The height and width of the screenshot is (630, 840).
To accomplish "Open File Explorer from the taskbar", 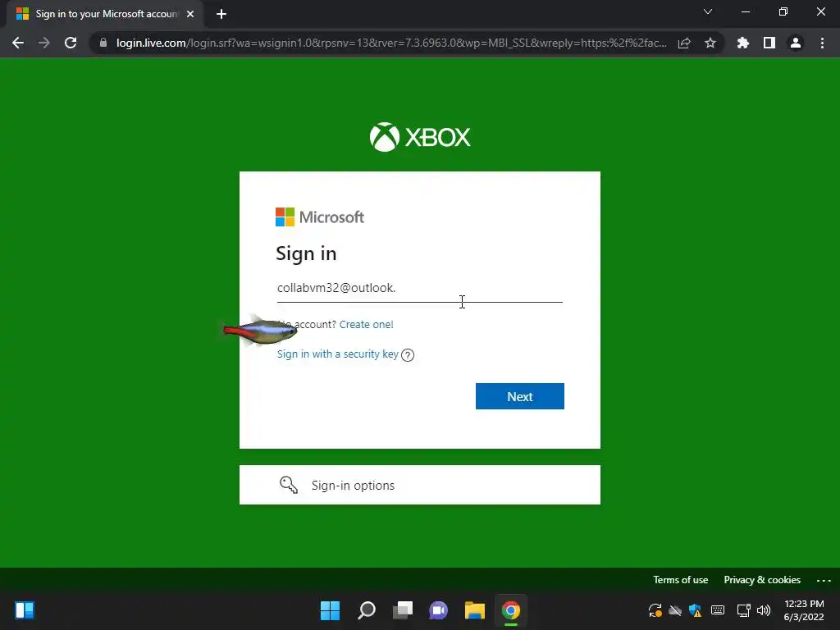I will pos(475,610).
